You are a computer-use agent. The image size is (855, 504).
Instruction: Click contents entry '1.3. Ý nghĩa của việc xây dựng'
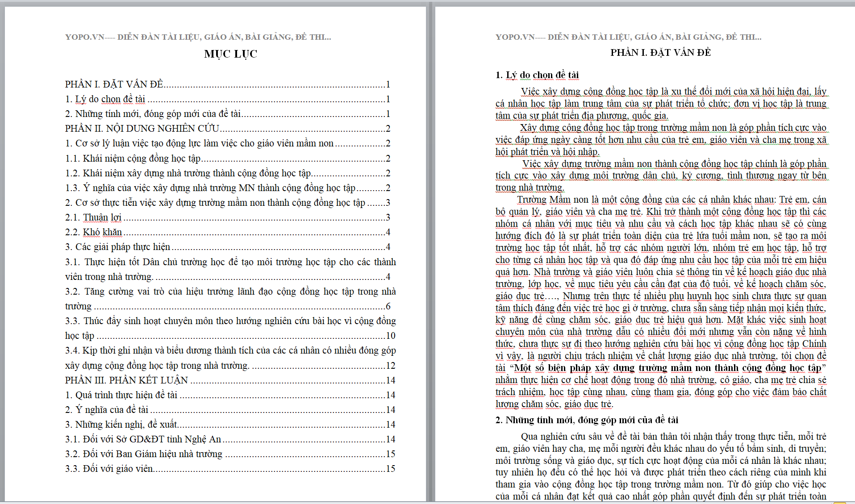point(228,188)
